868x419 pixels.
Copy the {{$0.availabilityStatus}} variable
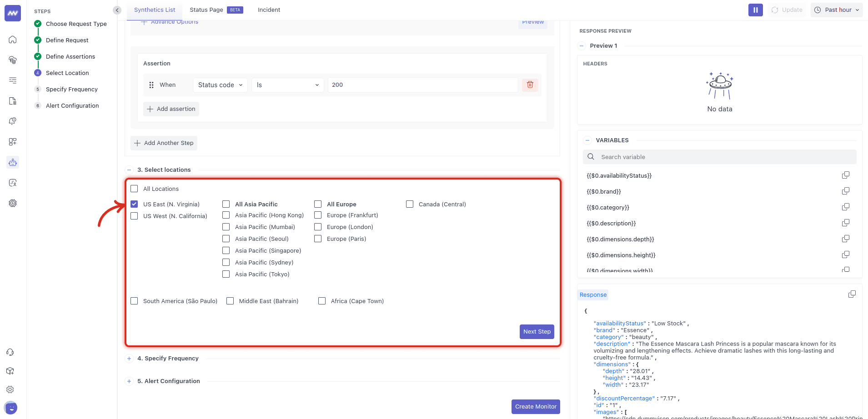(x=845, y=175)
